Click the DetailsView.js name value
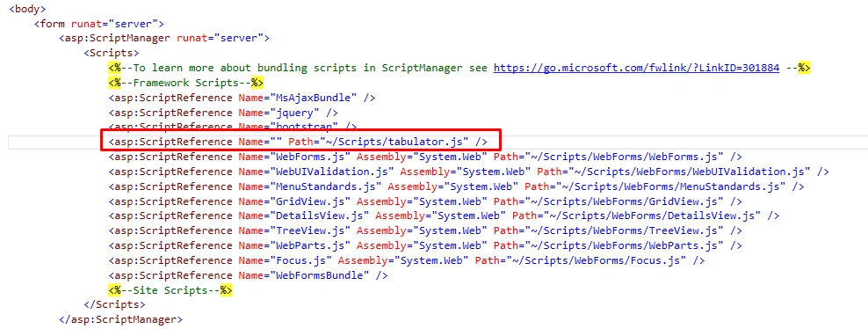Screen dimensions: 868x329 (320, 216)
